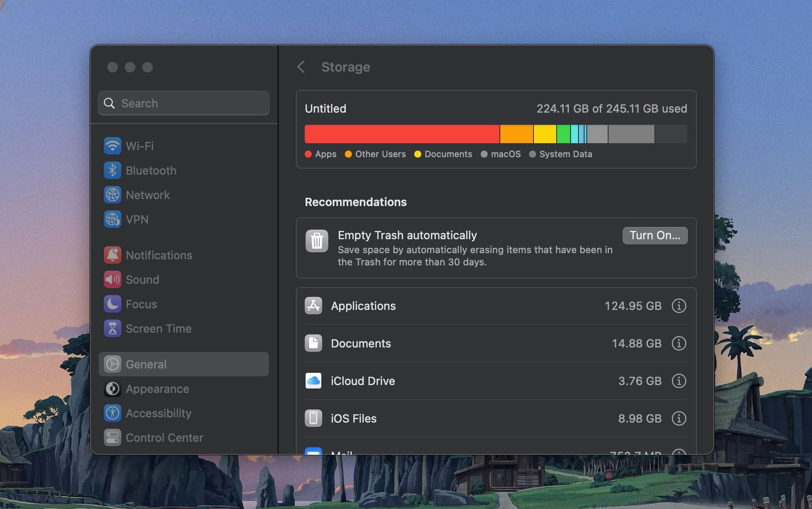
Task: Open Bluetooth settings
Action: click(151, 170)
